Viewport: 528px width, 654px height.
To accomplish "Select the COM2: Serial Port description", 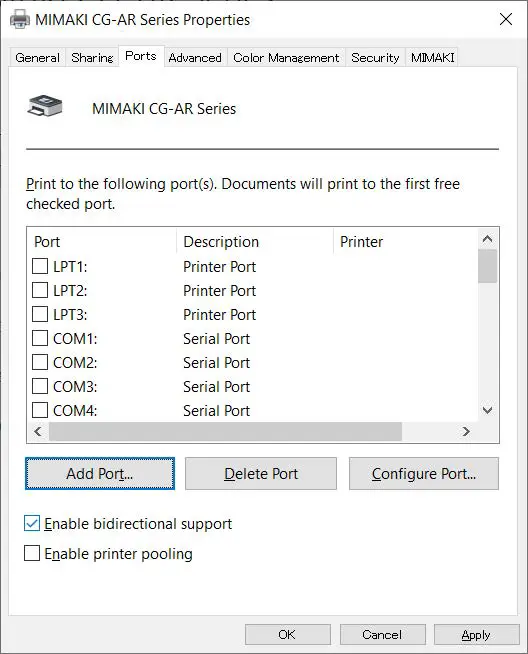I will [216, 363].
